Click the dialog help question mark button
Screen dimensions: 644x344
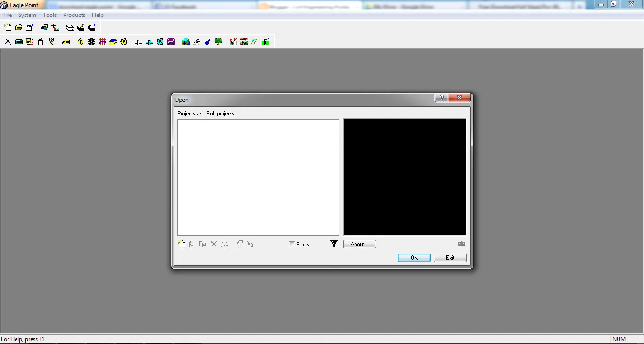(442, 98)
